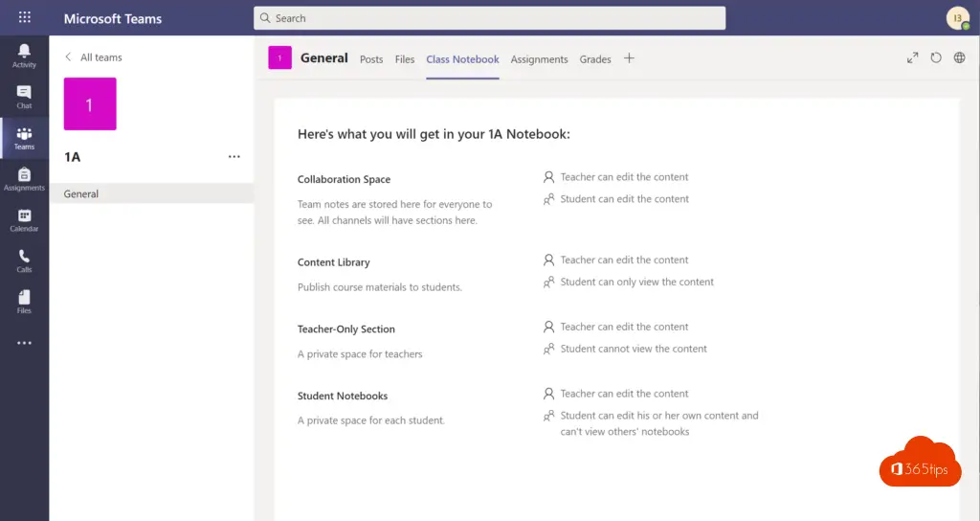Open Activity feed in sidebar

click(x=24, y=56)
